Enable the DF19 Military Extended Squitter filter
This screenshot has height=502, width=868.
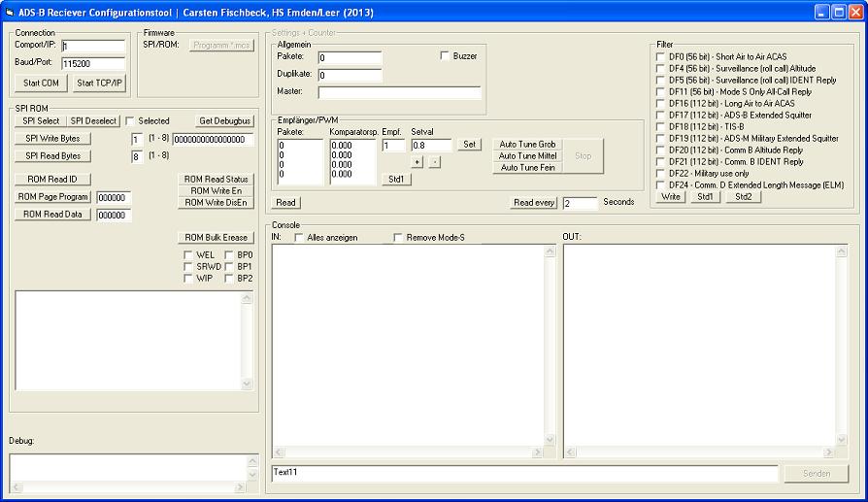660,138
